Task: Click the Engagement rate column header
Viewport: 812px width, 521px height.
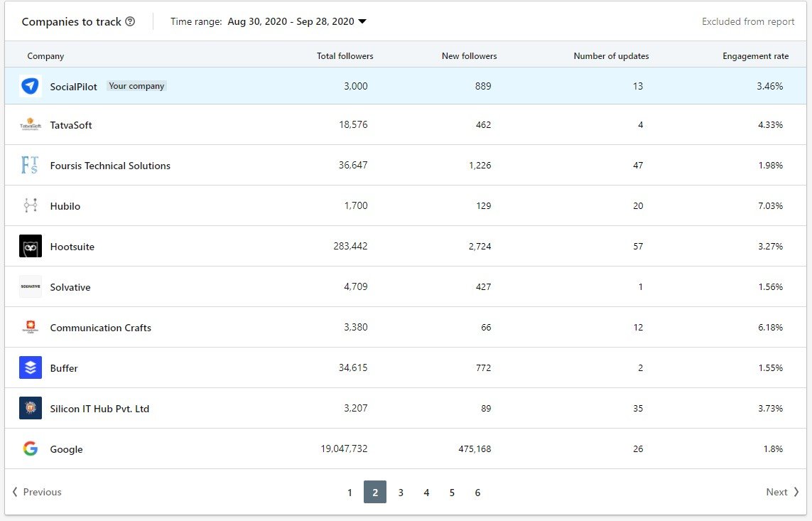Action: coord(756,56)
